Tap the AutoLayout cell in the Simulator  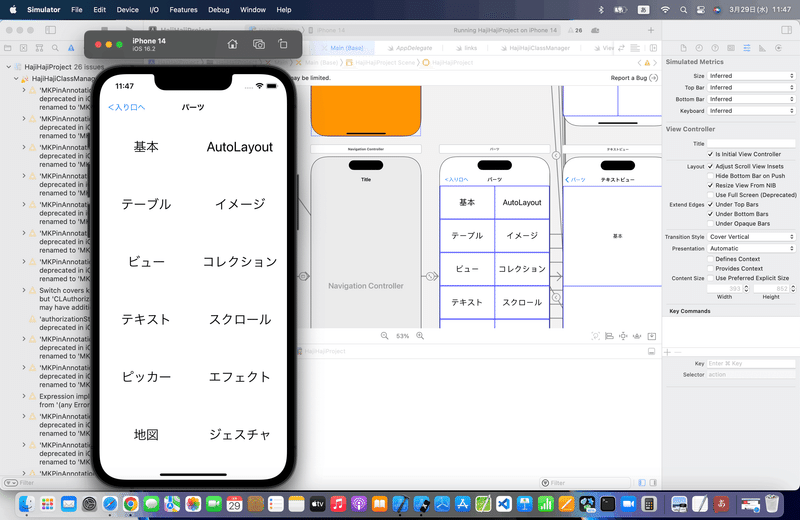(x=240, y=147)
